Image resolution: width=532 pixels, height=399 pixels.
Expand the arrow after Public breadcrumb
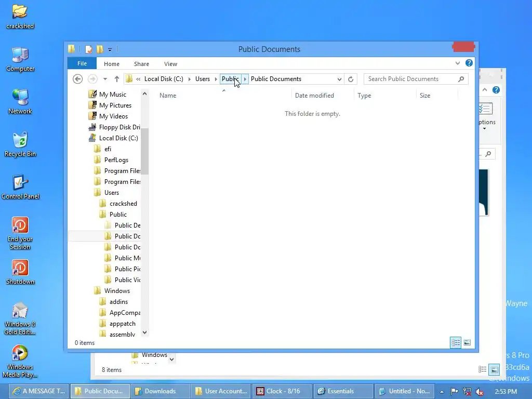pyautogui.click(x=245, y=79)
